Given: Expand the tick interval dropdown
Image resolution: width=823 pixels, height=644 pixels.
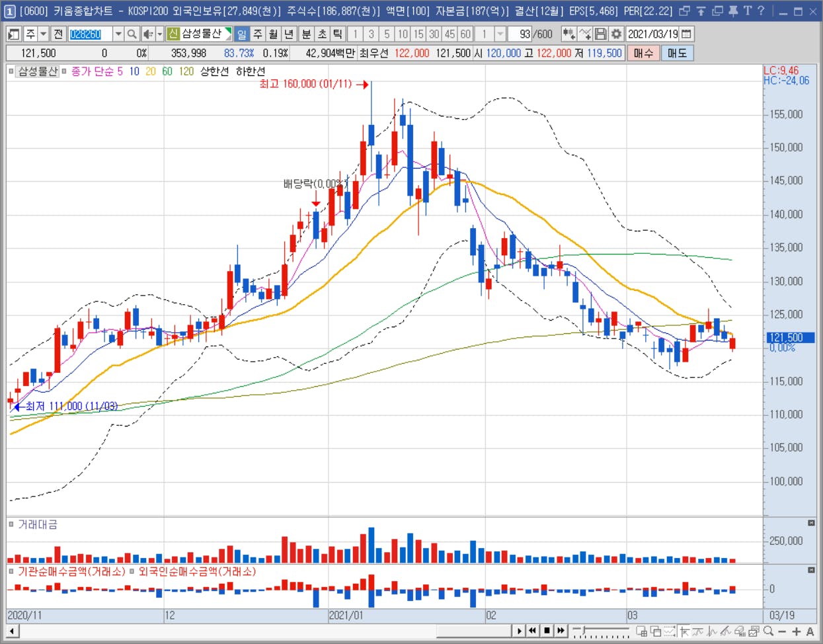Looking at the screenshot, I should 500,34.
